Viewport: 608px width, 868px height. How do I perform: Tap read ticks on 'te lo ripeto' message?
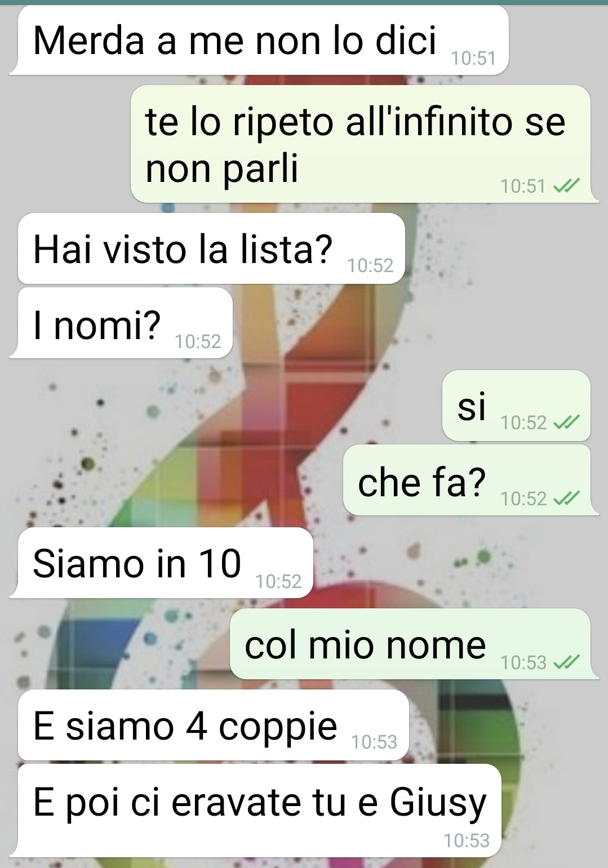coord(566,186)
